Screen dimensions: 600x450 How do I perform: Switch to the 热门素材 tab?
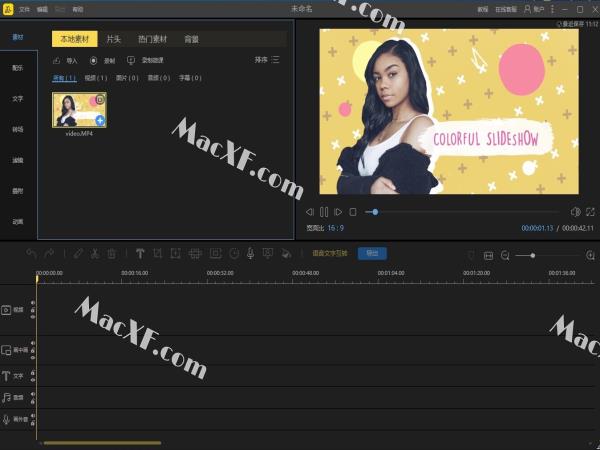152,39
